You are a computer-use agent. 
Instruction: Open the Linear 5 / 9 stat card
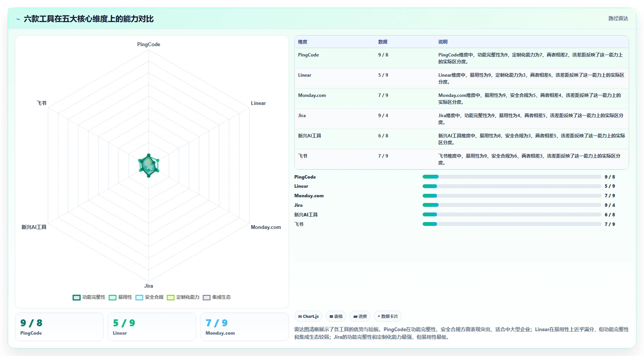click(152, 327)
